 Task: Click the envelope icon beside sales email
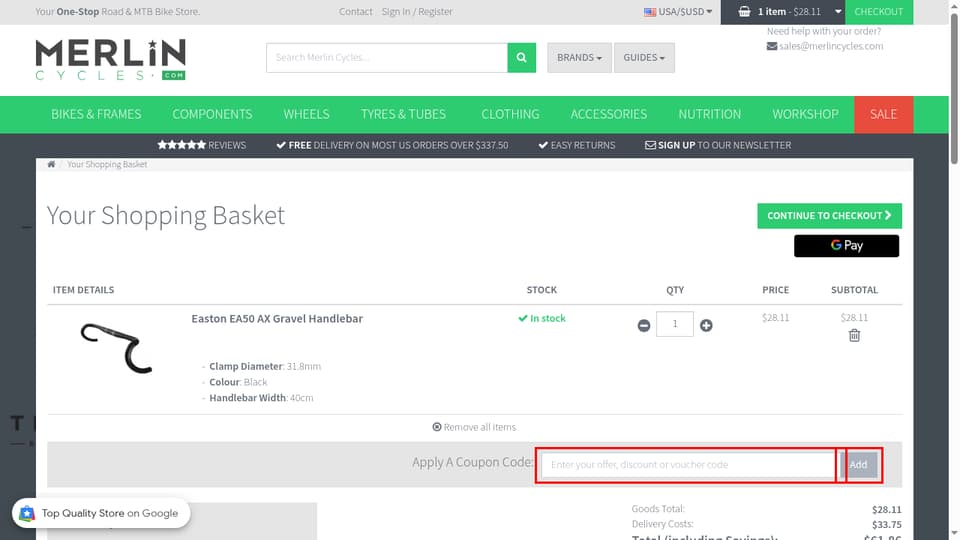pos(771,46)
